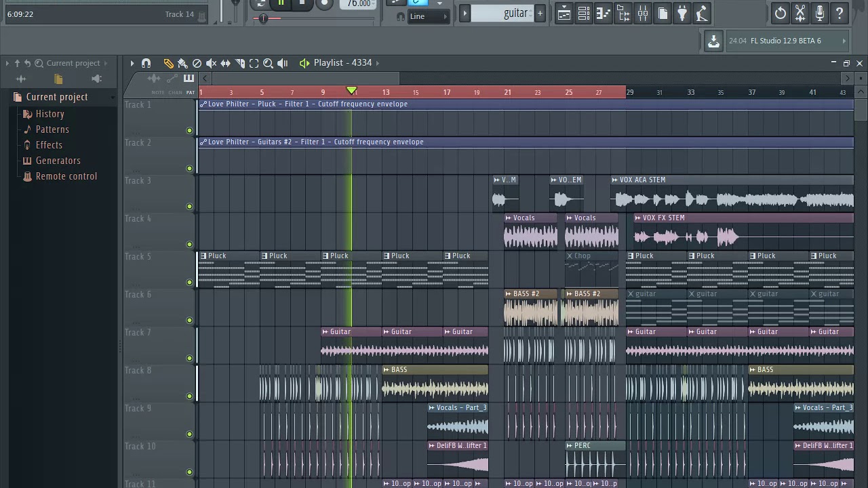
Task: Open the Playlist view button in top toolbar
Action: pyautogui.click(x=564, y=13)
